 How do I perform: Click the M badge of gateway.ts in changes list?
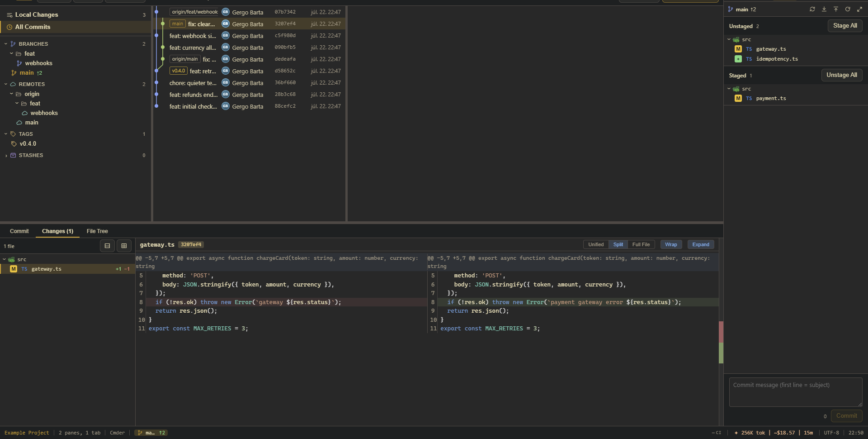coord(14,269)
